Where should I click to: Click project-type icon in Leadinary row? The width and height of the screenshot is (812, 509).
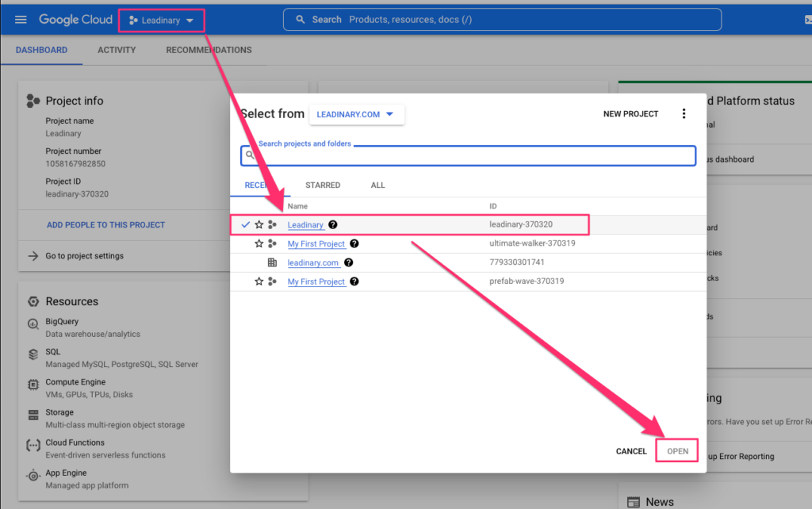click(x=273, y=224)
